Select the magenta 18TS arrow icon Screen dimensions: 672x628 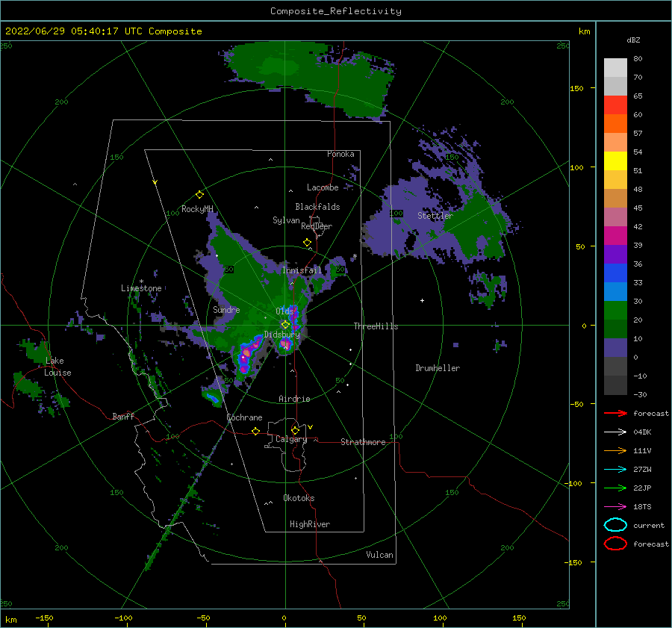(615, 507)
